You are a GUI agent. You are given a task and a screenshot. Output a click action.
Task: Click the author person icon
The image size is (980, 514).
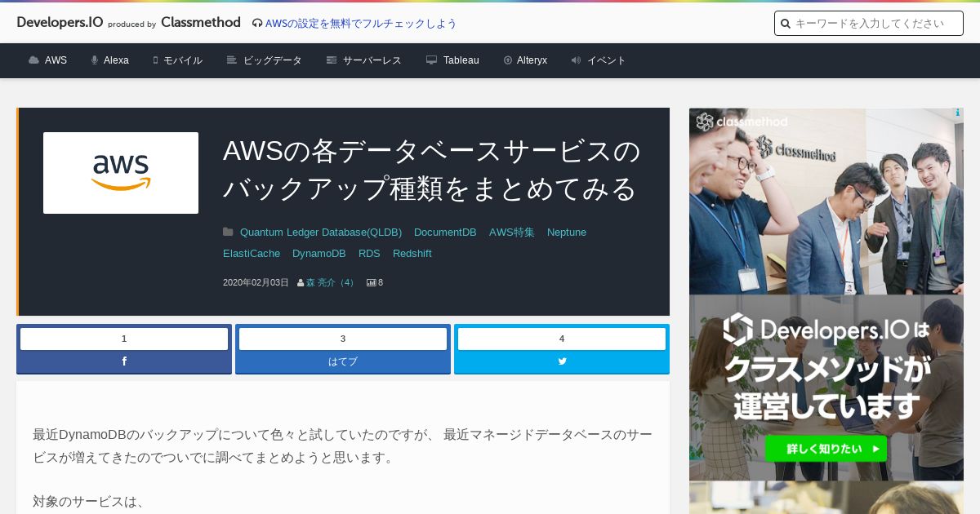301,282
